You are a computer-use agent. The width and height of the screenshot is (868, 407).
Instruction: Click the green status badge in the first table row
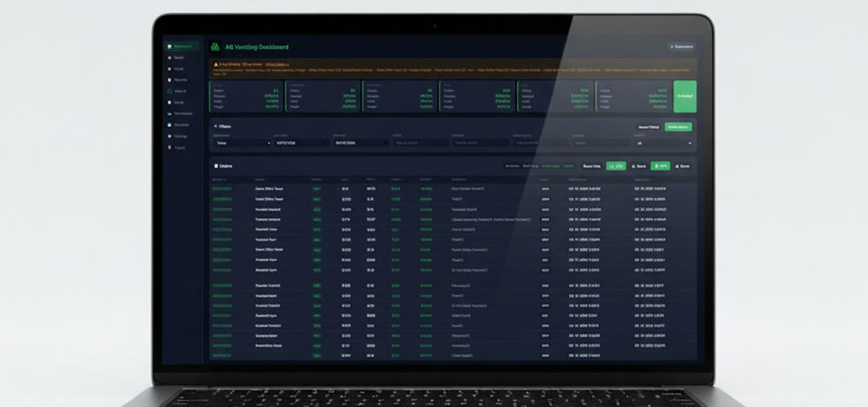point(317,188)
